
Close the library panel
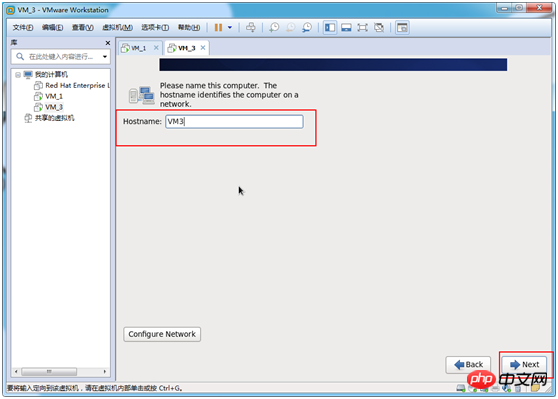(108, 43)
